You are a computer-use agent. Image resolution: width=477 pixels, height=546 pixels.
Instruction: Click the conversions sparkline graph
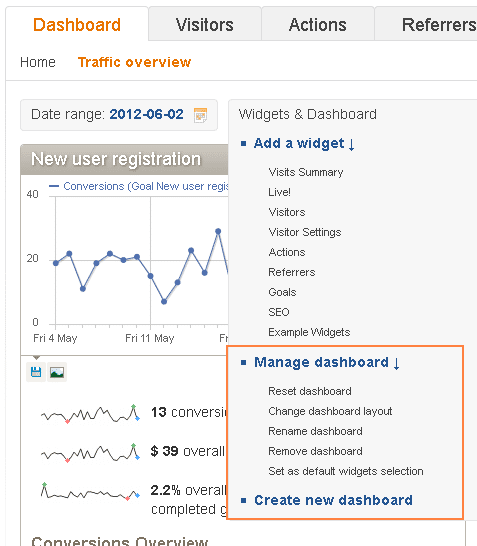[x=91, y=414]
